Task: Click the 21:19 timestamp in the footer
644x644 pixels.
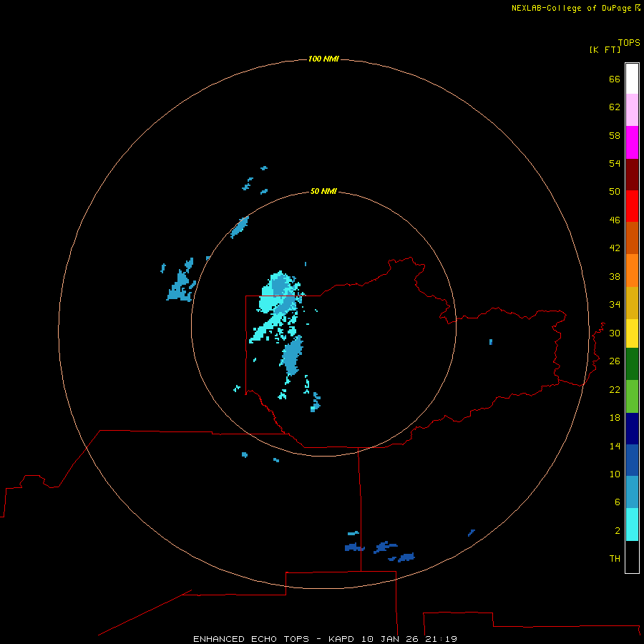Action: tap(441, 639)
